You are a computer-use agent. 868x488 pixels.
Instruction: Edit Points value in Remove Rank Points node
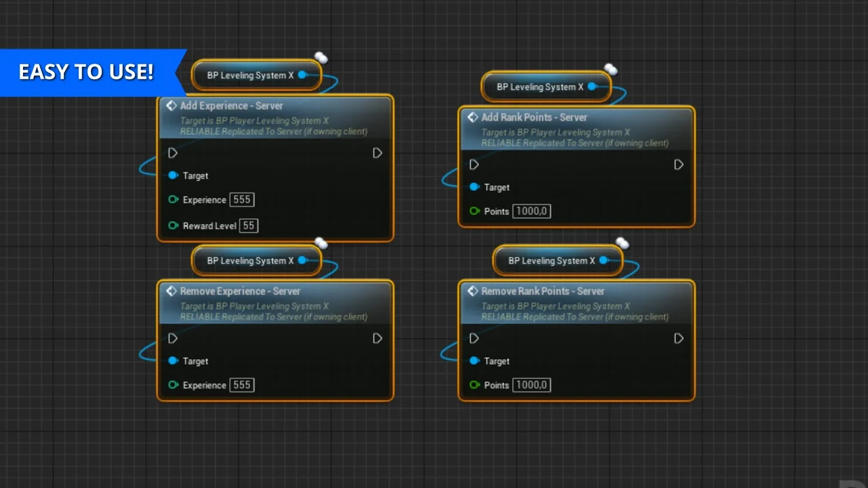(x=532, y=385)
